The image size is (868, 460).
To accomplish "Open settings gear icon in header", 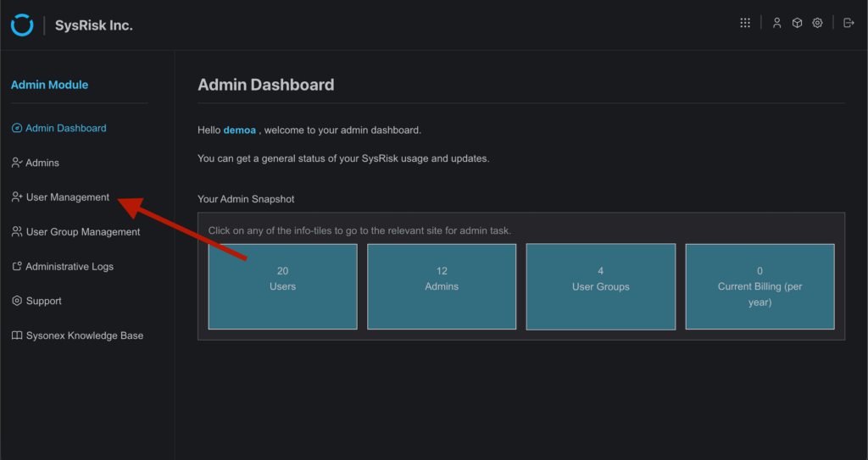I will [x=817, y=23].
